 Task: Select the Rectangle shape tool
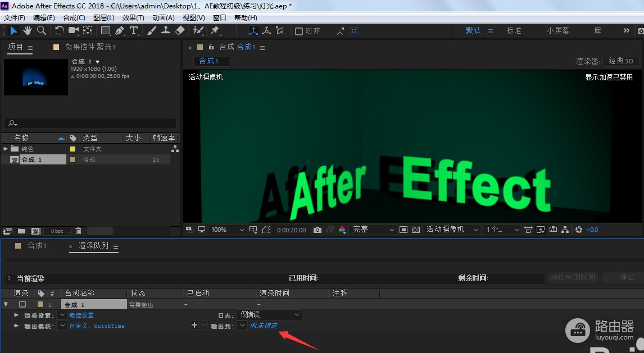pyautogui.click(x=106, y=31)
